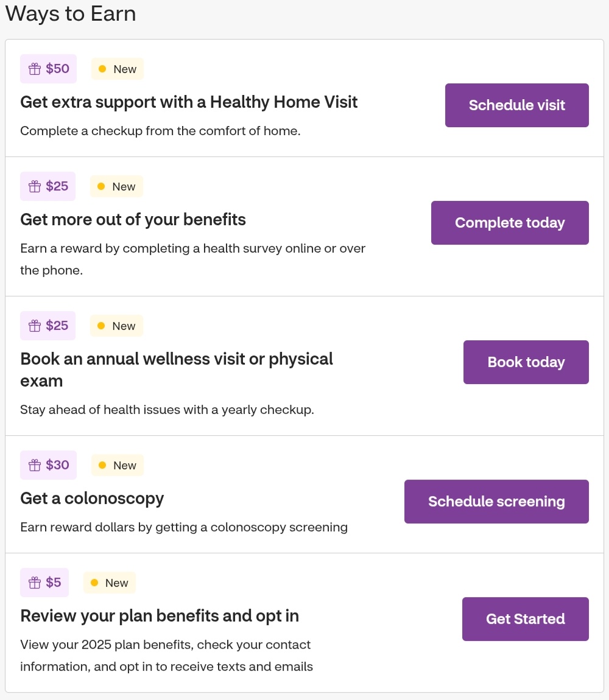Click the gift icon beside $30 reward
This screenshot has height=700, width=609.
35,465
